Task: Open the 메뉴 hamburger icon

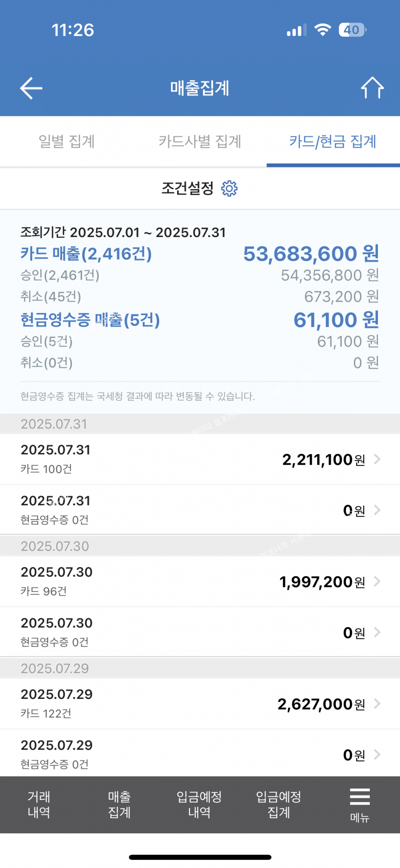Action: 360,804
